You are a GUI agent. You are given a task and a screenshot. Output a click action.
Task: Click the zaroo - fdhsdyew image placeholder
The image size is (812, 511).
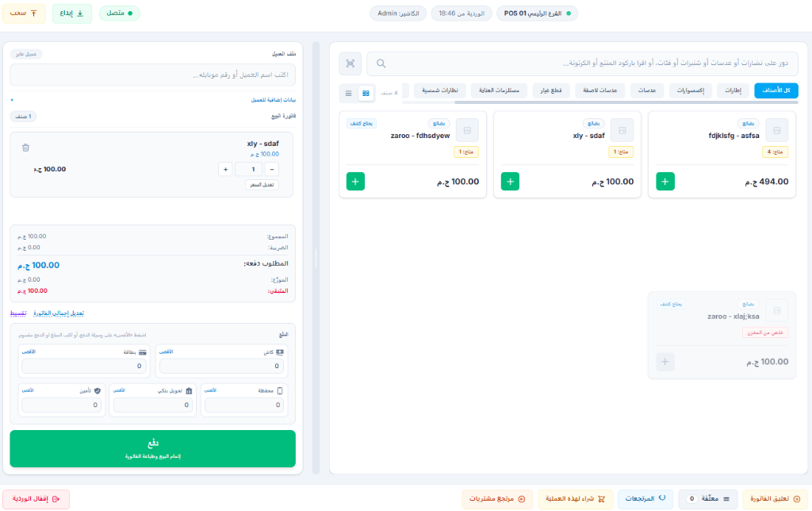pyautogui.click(x=467, y=130)
